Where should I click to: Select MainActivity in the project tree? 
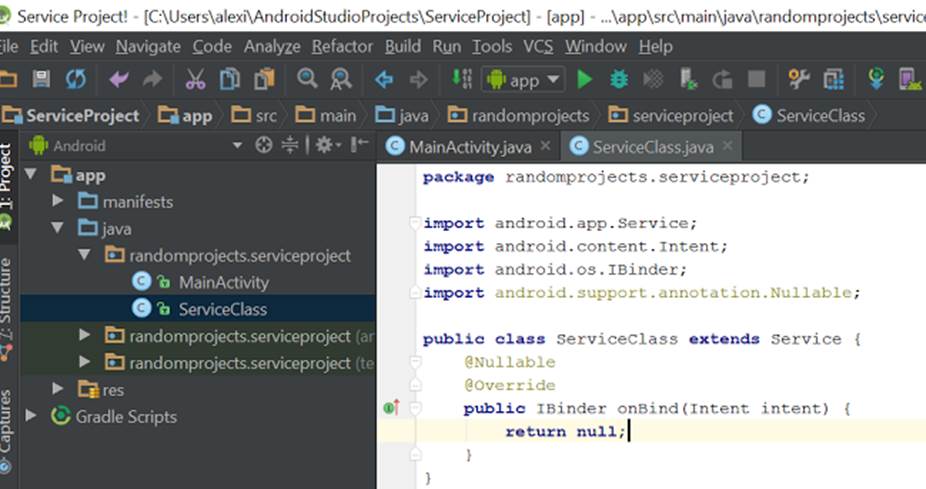coord(223,282)
